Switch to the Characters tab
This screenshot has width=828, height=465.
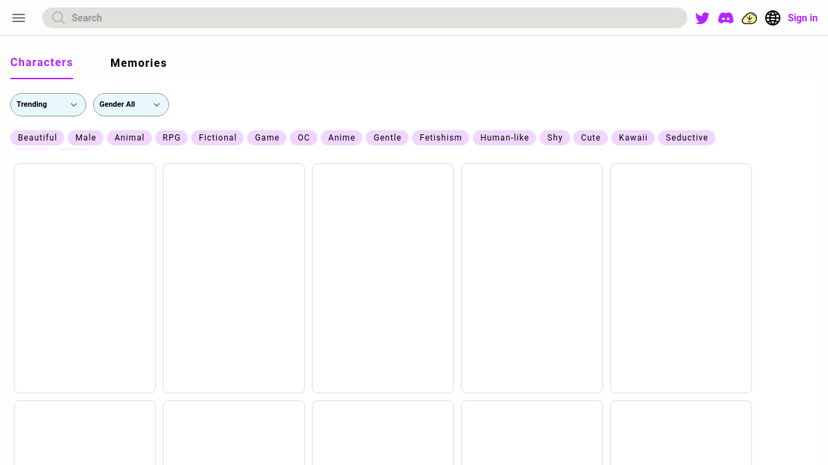pyautogui.click(x=41, y=62)
